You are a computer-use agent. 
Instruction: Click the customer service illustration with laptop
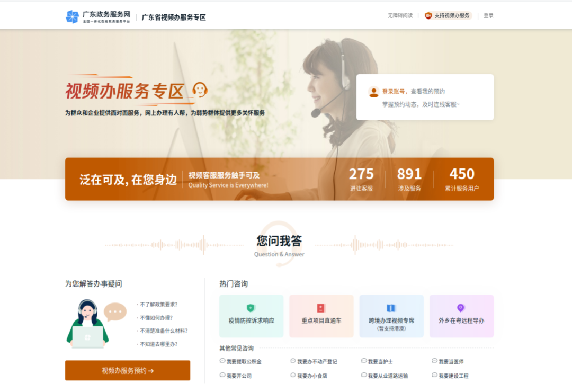click(88, 324)
